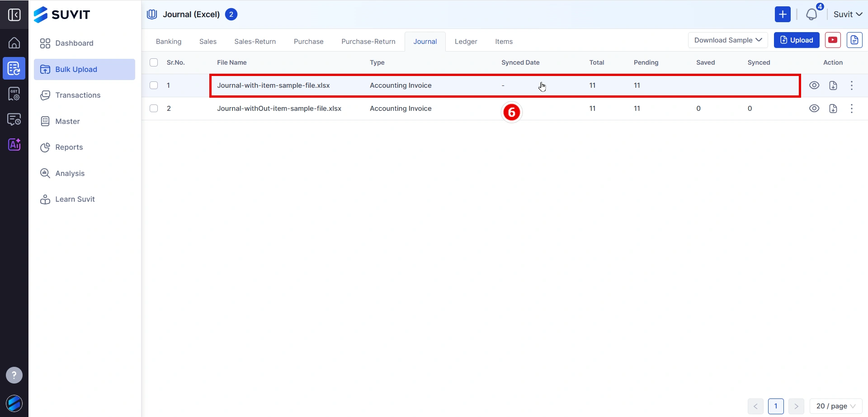Viewport: 868px width, 417px height.
Task: Open Dashboard in the sidebar
Action: pyautogui.click(x=85, y=43)
